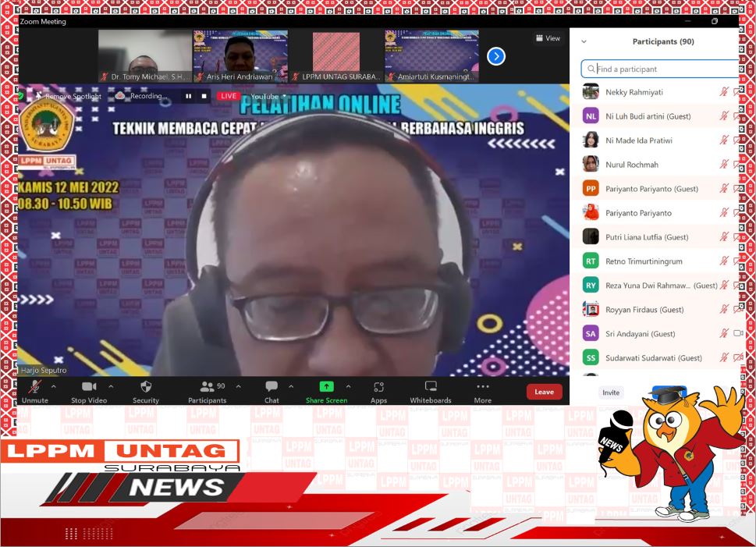756x547 pixels.
Task: Click muted mic icon for Pariyanto Pariyanto (Guest)
Action: coord(724,188)
